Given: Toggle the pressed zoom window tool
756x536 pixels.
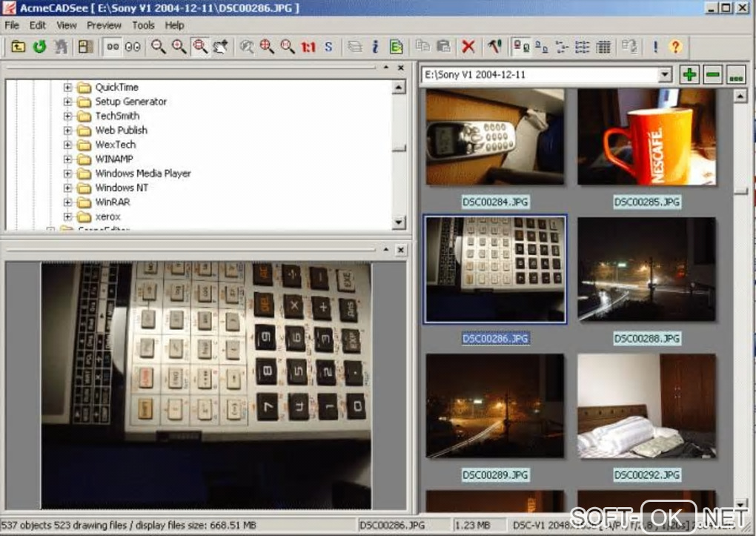Looking at the screenshot, I should coord(200,47).
